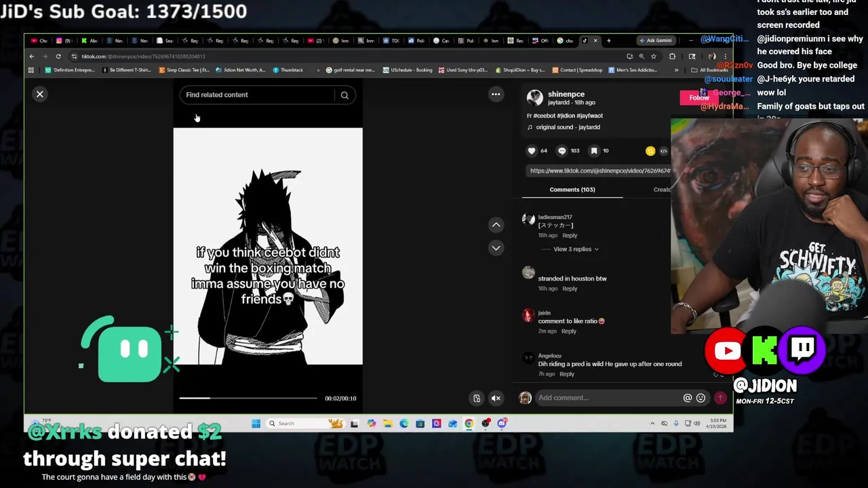Go to next video with down arrow
Viewport: 868px width, 488px height.
[x=496, y=248]
